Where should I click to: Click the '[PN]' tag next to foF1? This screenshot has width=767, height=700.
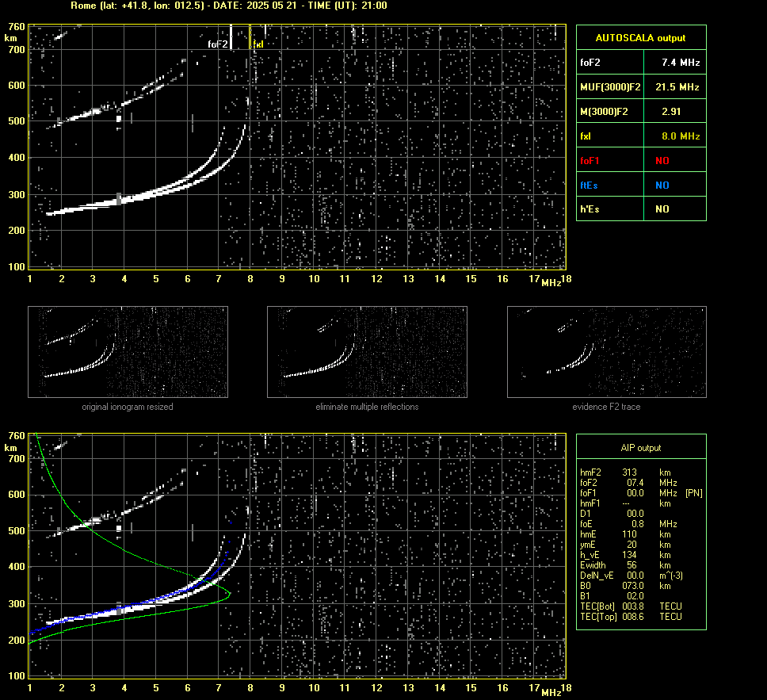tap(694, 493)
